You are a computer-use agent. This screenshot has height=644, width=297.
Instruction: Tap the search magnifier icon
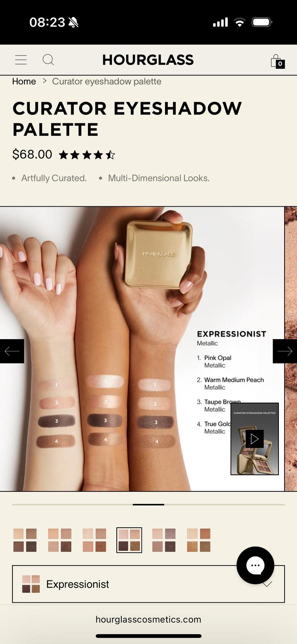[x=48, y=60]
